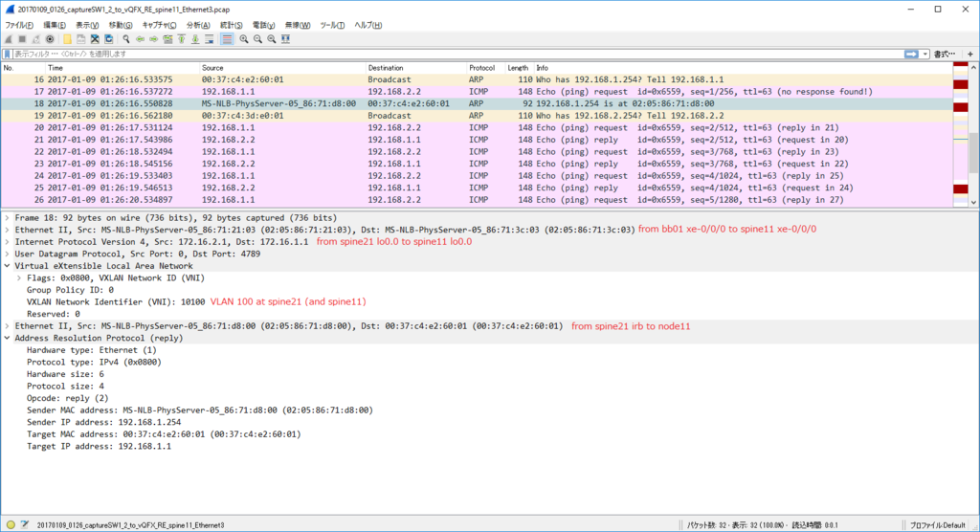Add a filter button with plus
The height and width of the screenshot is (532, 980).
pos(970,55)
